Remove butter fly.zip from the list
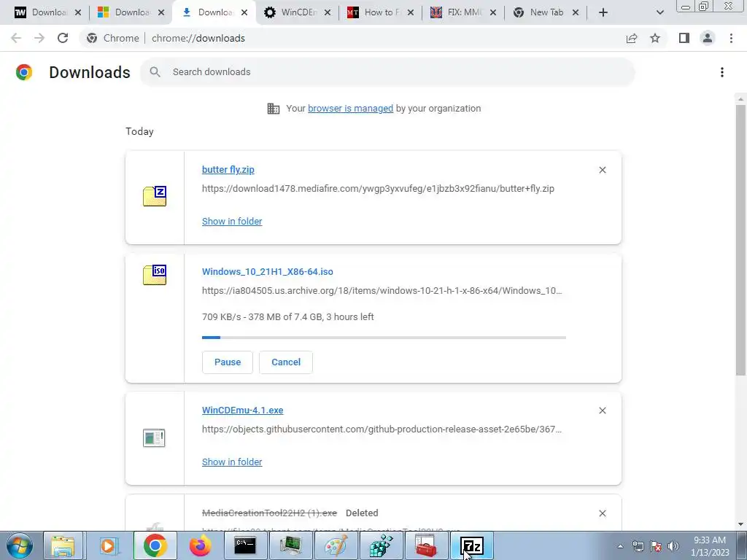Screen dimensions: 747x560 click(x=602, y=170)
